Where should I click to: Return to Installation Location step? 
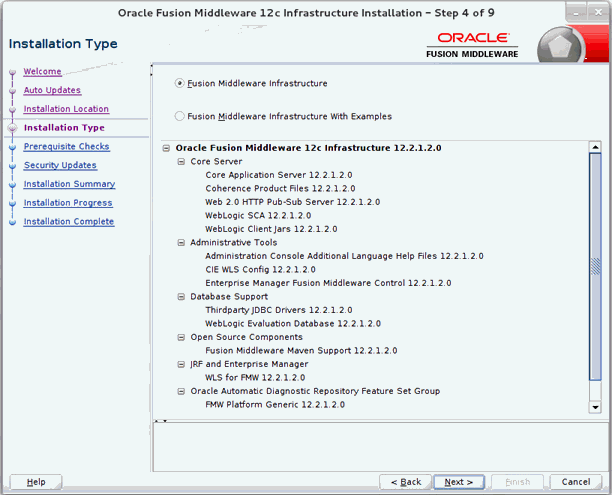point(66,109)
